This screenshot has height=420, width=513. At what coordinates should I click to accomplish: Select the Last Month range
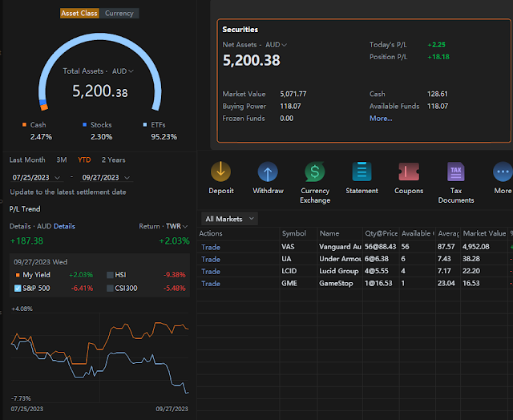tap(27, 160)
